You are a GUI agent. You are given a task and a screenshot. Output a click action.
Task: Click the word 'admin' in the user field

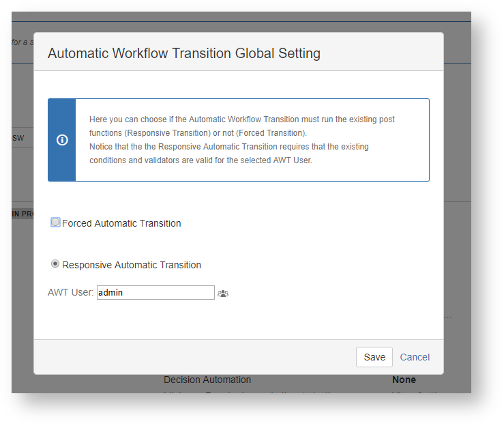[110, 293]
